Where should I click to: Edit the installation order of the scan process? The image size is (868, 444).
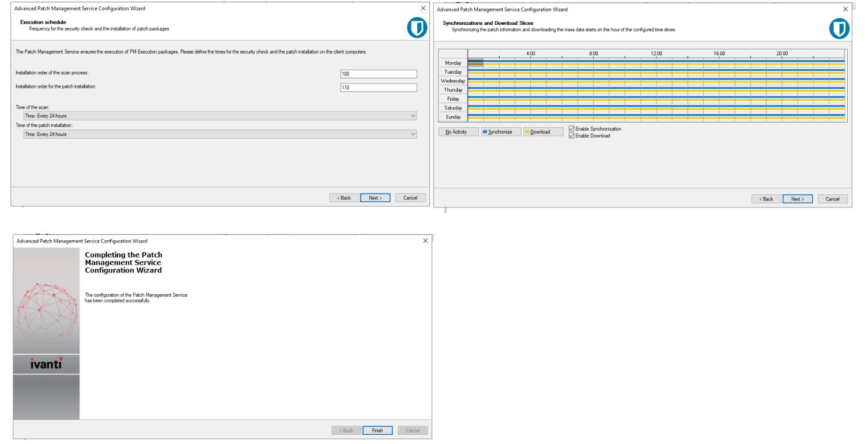coord(378,74)
